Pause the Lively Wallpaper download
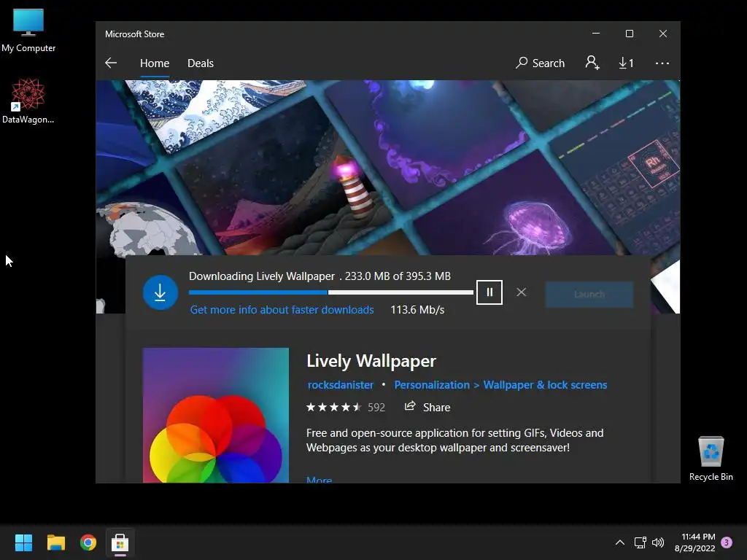 tap(489, 292)
